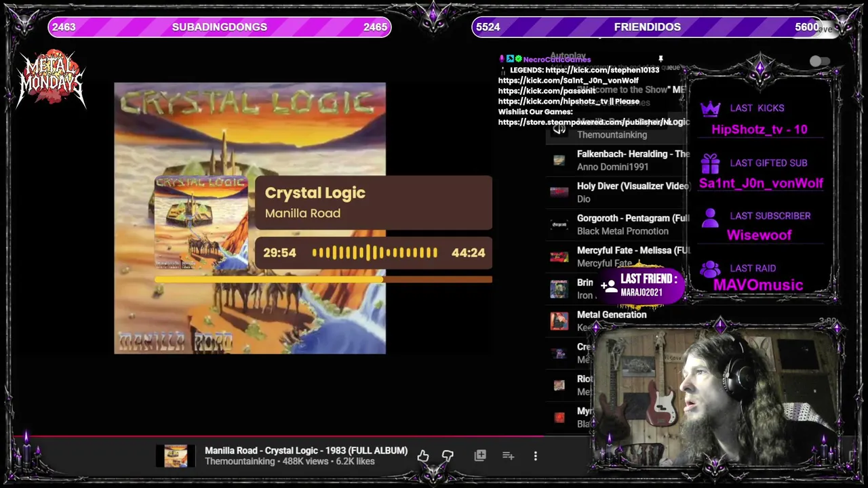This screenshot has height=488, width=868.
Task: Open the three-dot more options menu
Action: point(536,456)
